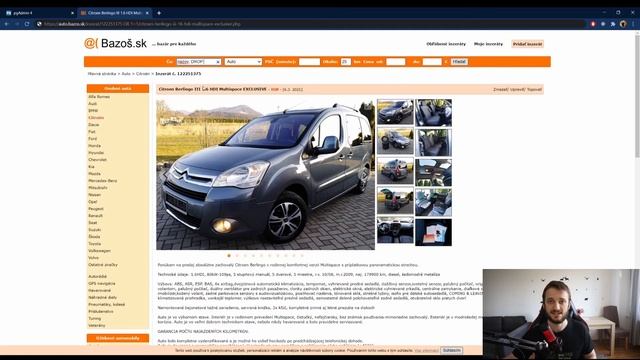The width and height of the screenshot is (640, 360).
Task: Close the pgAdmin 4 tab
Action: (72, 13)
